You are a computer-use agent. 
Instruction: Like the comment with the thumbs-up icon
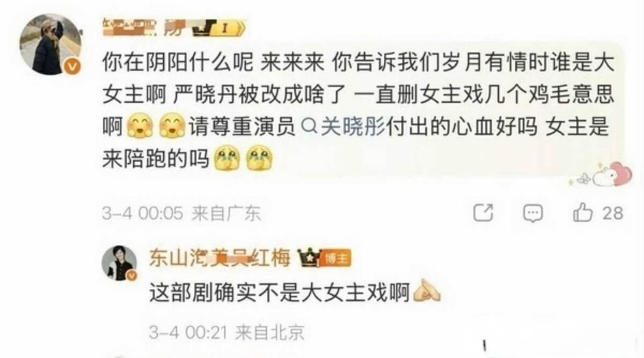tap(583, 213)
